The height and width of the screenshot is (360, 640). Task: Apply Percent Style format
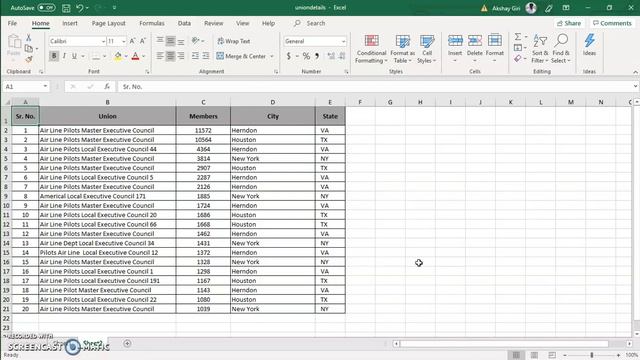306,56
